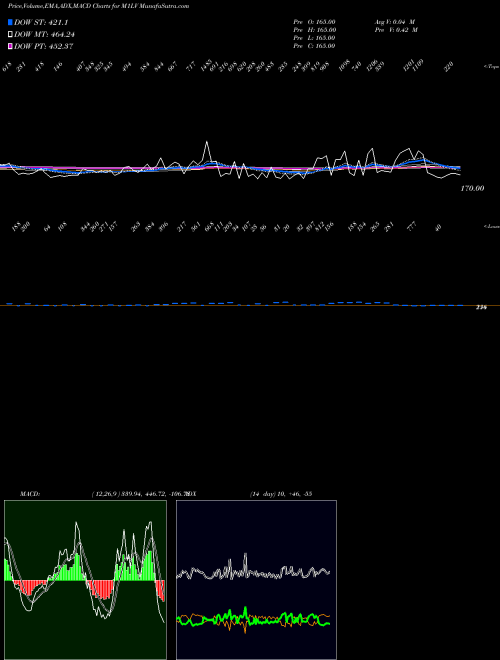The image size is (500, 660).
Task: Click the MACD (12,26,9) parameter values text
Action: pyautogui.click(x=139, y=494)
